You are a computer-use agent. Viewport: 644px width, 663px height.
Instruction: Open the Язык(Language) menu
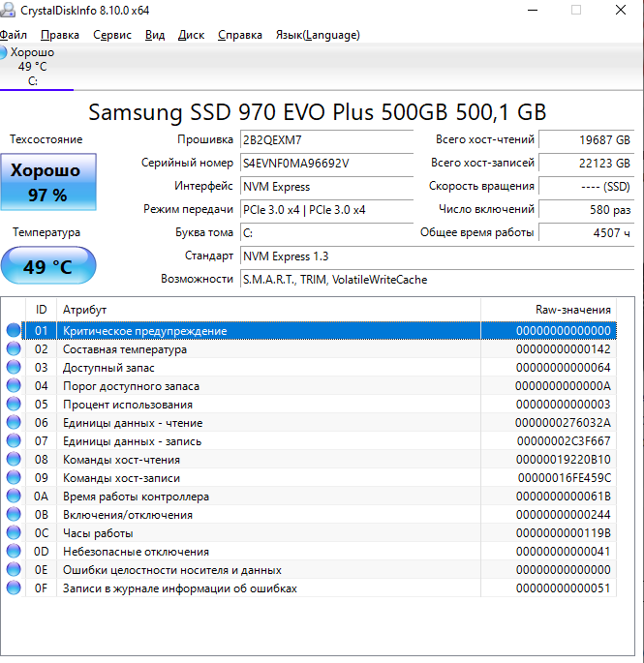pos(318,35)
